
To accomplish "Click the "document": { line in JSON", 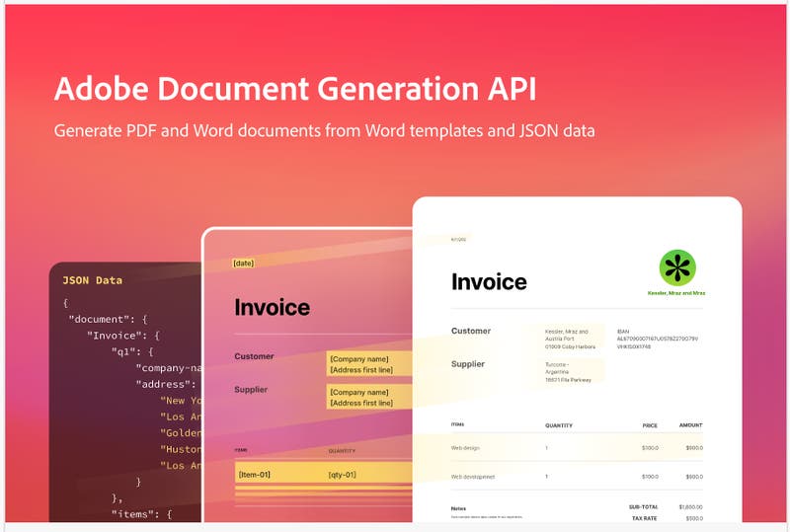I will pyautogui.click(x=108, y=320).
